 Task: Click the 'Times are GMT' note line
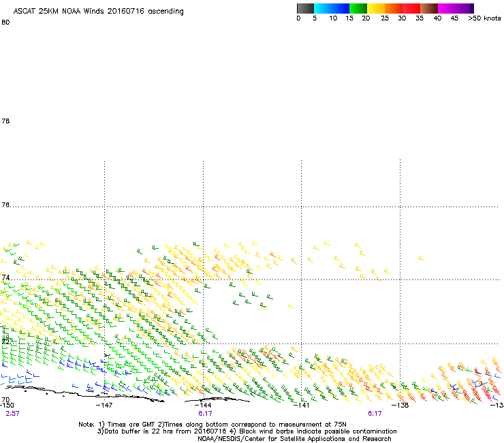pyautogui.click(x=212, y=425)
